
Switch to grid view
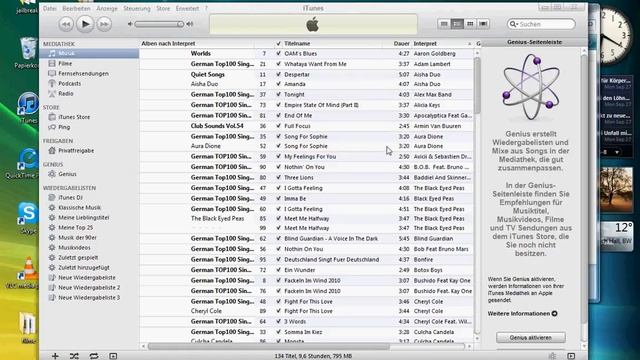point(470,24)
